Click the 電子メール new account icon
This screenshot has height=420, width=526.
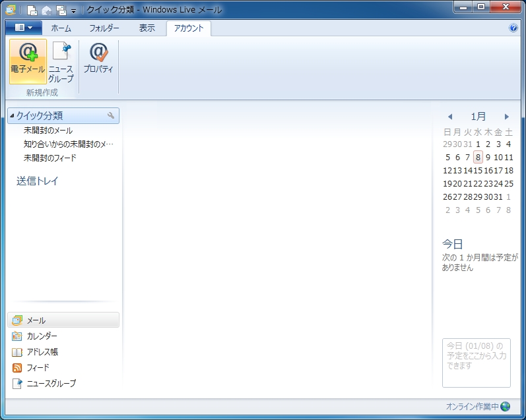pos(28,61)
